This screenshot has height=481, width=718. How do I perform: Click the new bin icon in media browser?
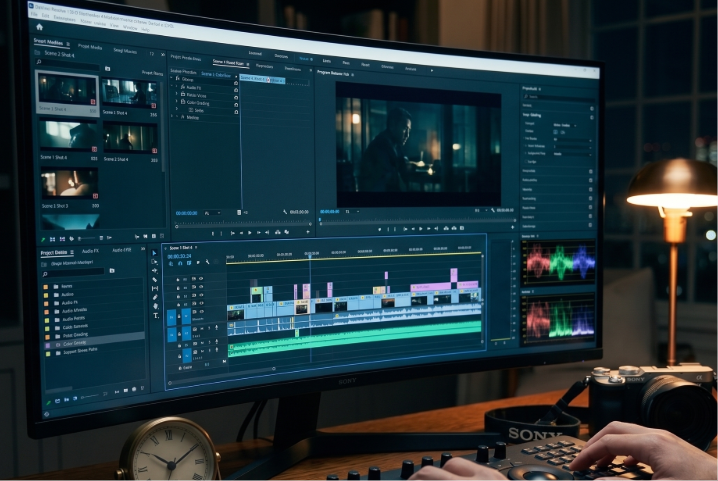click(x=108, y=69)
